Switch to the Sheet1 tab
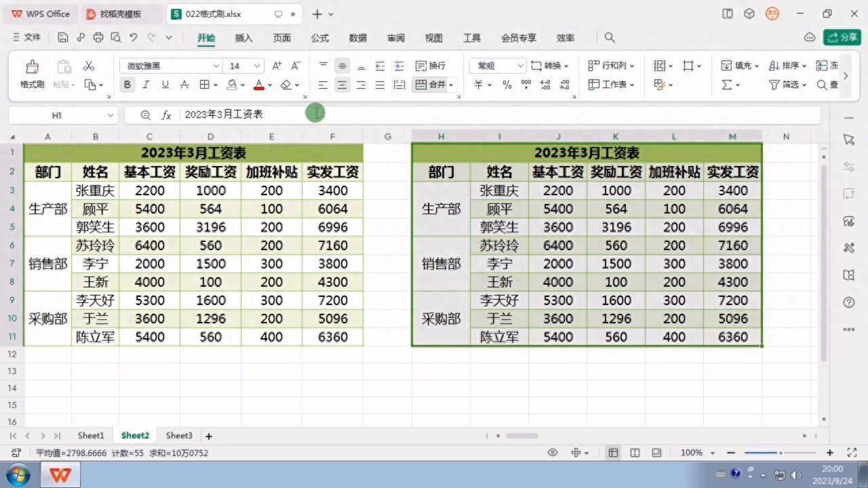868x488 pixels. 91,436
